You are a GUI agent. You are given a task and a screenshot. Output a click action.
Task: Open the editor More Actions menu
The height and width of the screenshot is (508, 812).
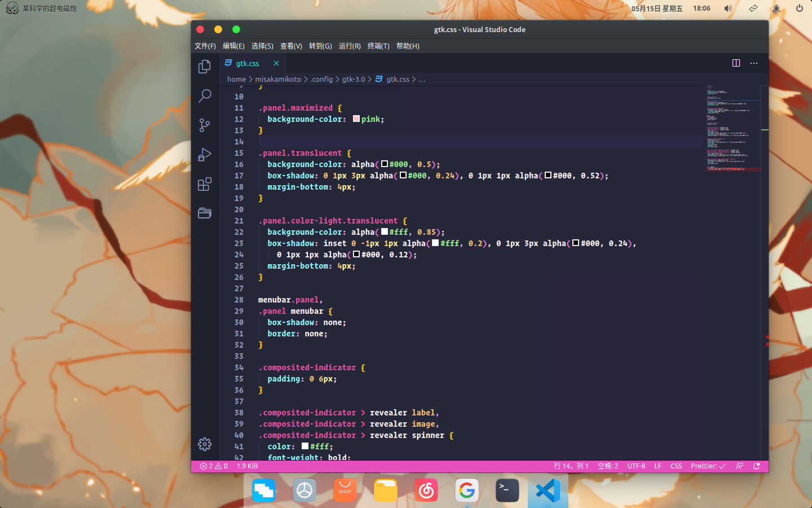(754, 63)
